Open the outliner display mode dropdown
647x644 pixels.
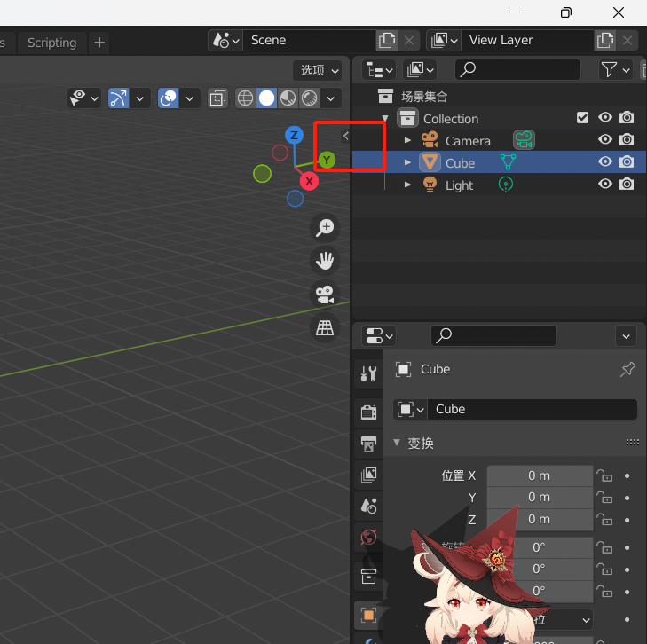420,70
